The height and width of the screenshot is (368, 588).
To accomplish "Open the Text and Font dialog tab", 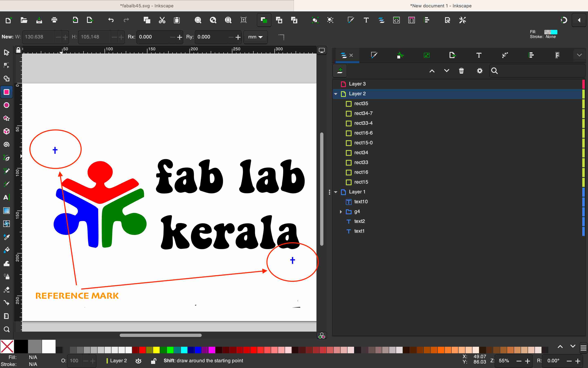I will (x=479, y=55).
